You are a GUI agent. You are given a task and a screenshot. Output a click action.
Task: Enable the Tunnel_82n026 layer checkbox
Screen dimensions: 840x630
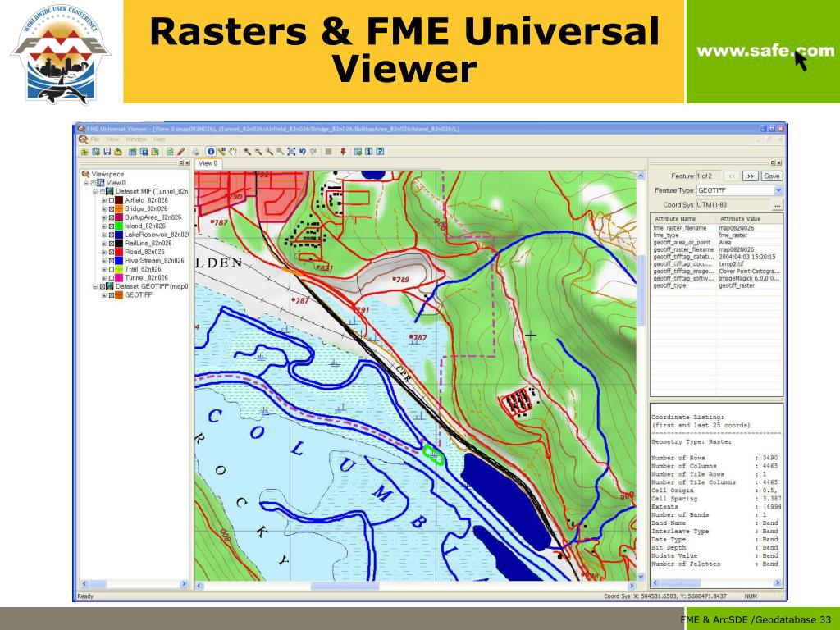point(112,278)
